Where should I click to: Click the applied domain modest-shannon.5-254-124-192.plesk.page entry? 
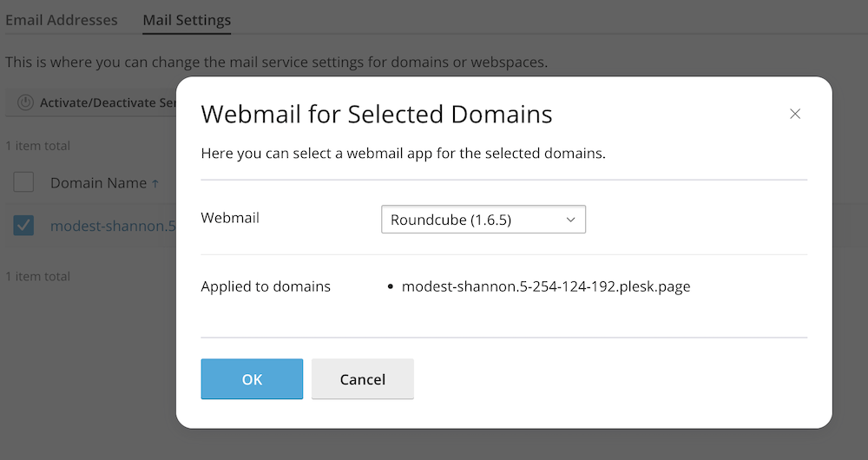tap(546, 286)
